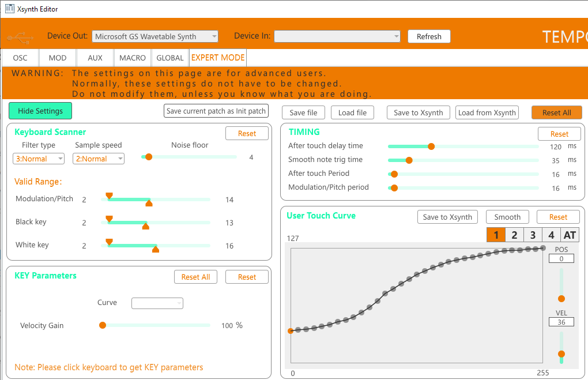Open the Device In dropdown
588x380 pixels.
(337, 36)
